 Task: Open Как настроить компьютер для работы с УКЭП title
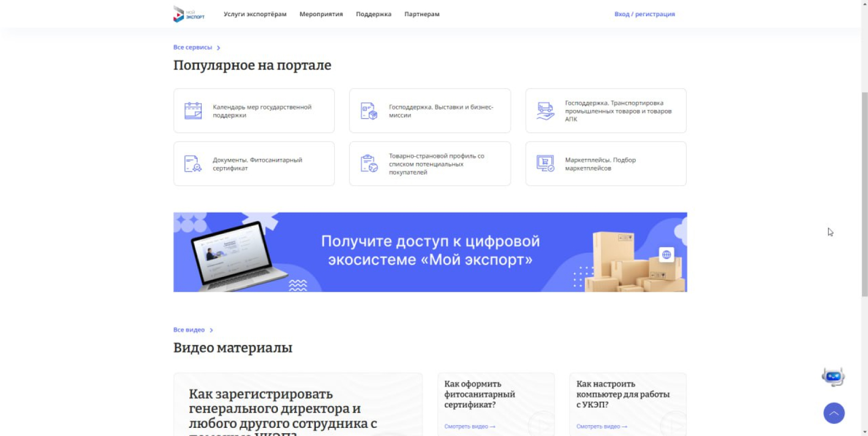tap(623, 394)
